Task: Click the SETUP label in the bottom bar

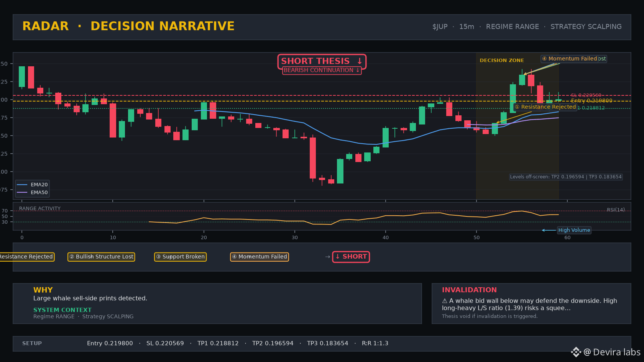Action: [x=32, y=343]
